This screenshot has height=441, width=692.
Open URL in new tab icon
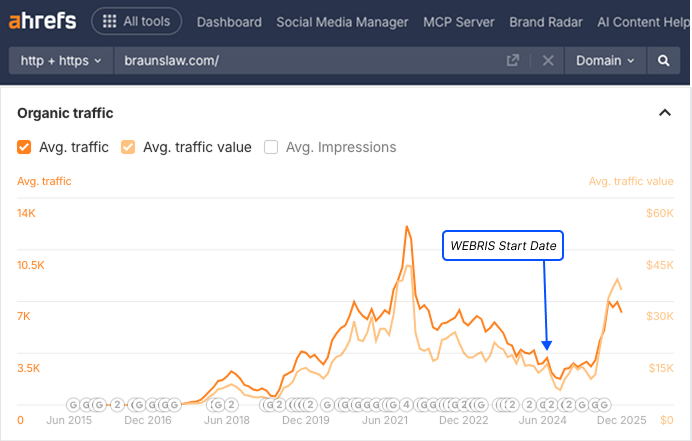point(513,60)
